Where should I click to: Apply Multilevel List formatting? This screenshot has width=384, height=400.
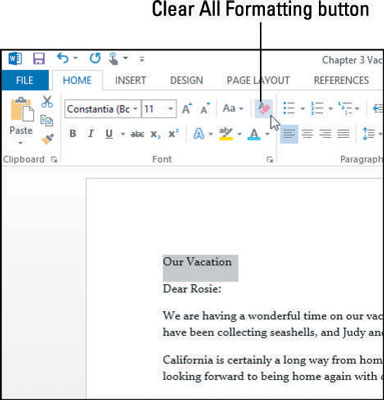coord(345,108)
